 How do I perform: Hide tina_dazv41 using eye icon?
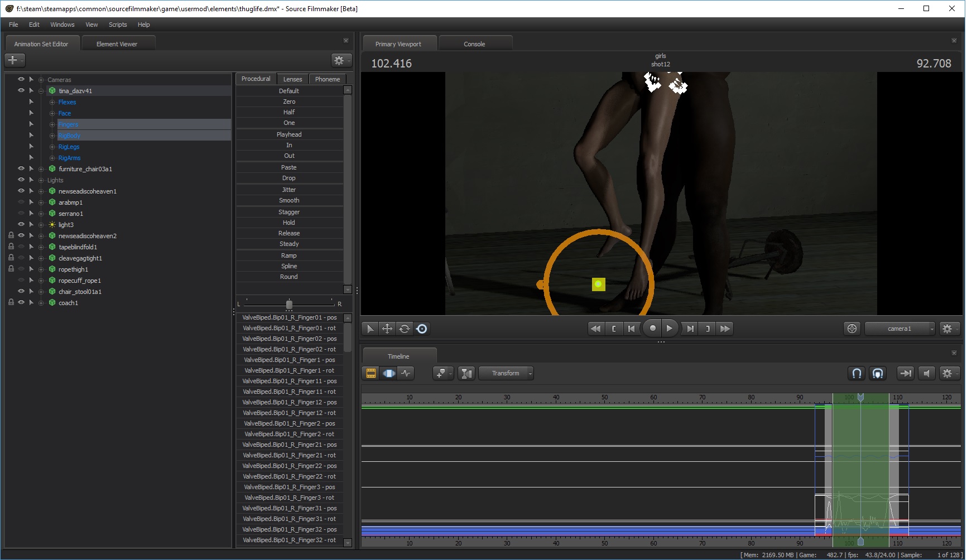pyautogui.click(x=21, y=90)
